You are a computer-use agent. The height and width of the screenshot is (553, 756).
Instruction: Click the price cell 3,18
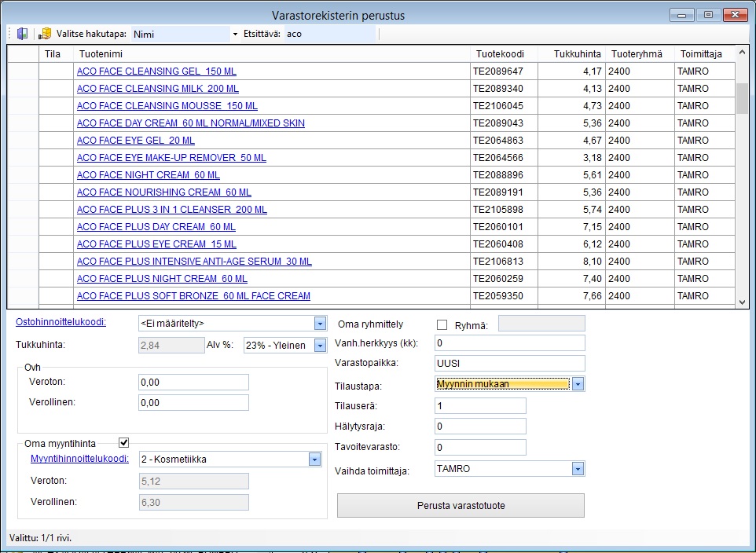point(572,158)
